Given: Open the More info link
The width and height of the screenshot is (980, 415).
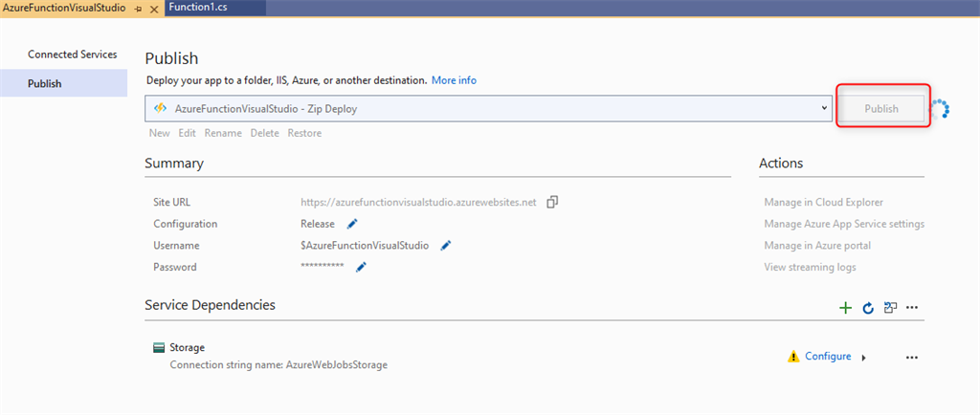Looking at the screenshot, I should tap(454, 80).
